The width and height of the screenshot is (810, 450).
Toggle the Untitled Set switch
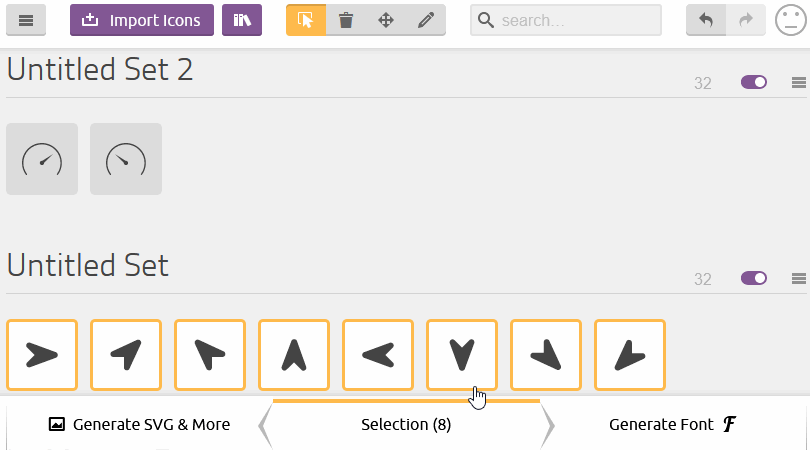coord(754,278)
